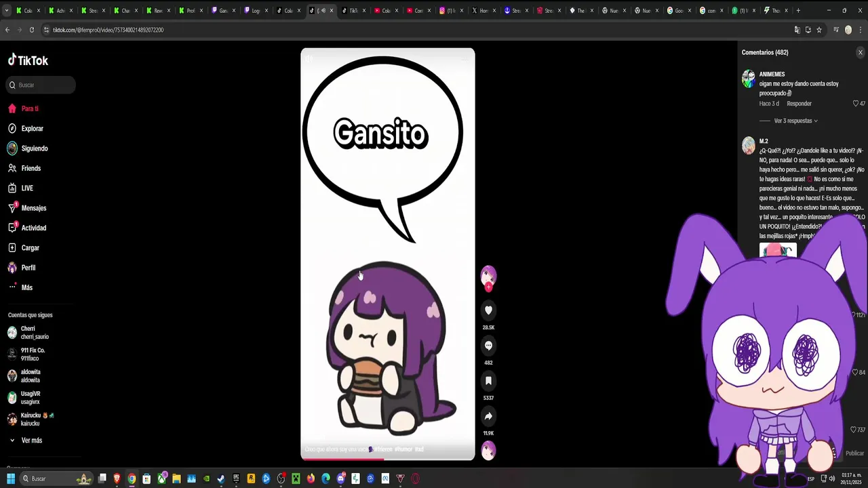The height and width of the screenshot is (488, 868).
Task: Open the aldowita followed account
Action: tap(30, 376)
